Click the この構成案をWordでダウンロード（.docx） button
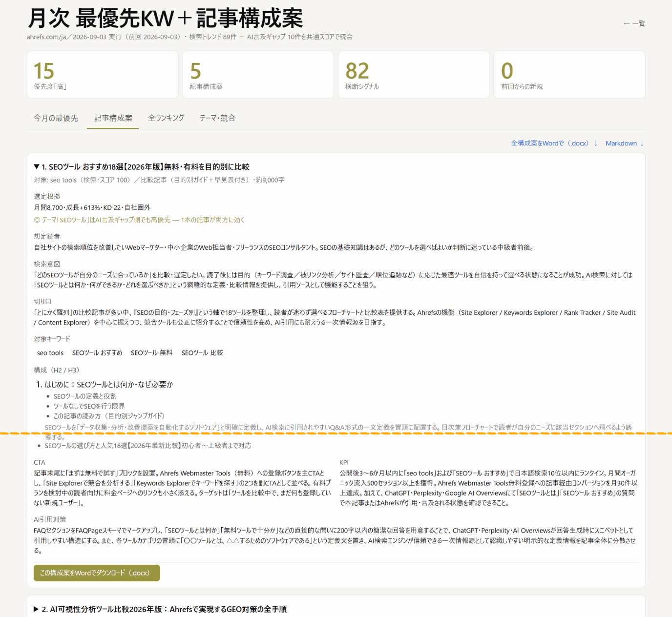 point(97,573)
